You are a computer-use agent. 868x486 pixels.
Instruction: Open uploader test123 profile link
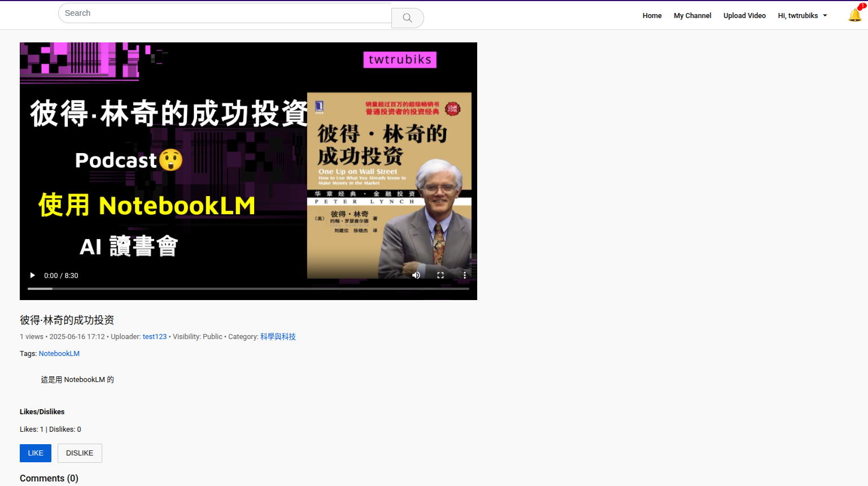tap(155, 337)
